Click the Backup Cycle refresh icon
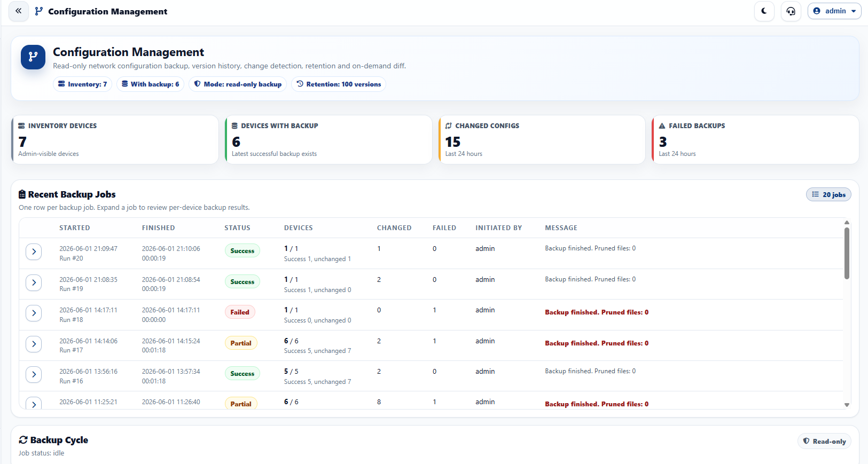 pos(23,440)
